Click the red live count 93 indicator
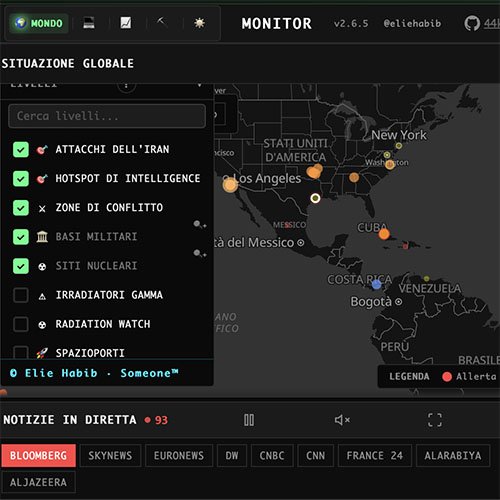The height and width of the screenshot is (500, 500). point(156,420)
